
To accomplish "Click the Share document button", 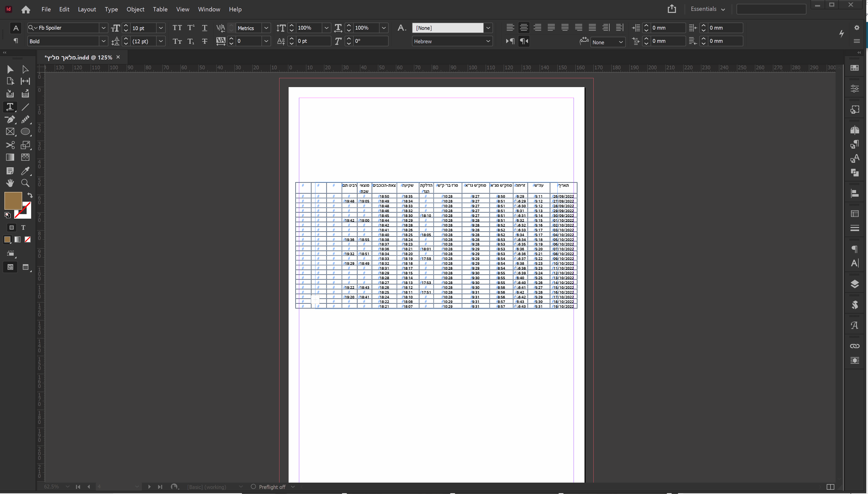I will 671,9.
